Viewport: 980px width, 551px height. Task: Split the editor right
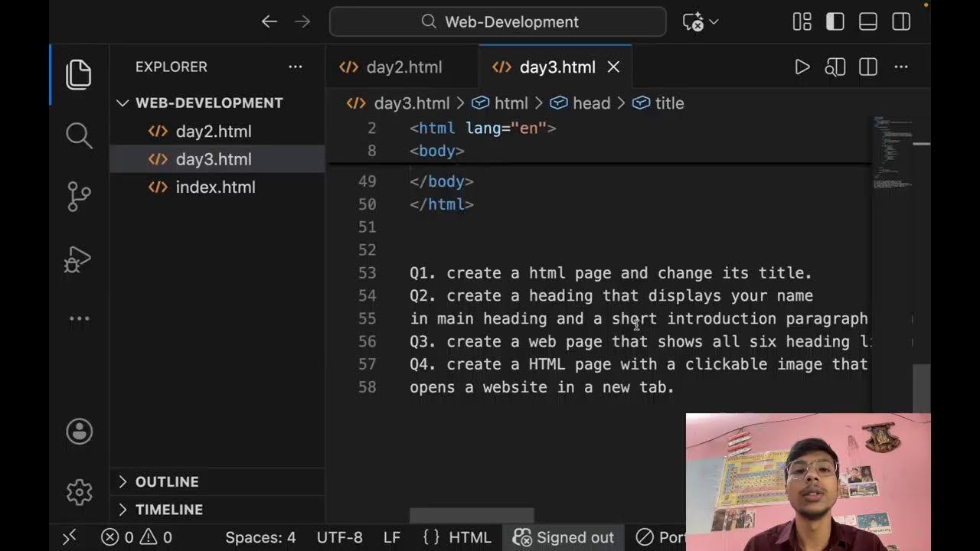pos(868,67)
